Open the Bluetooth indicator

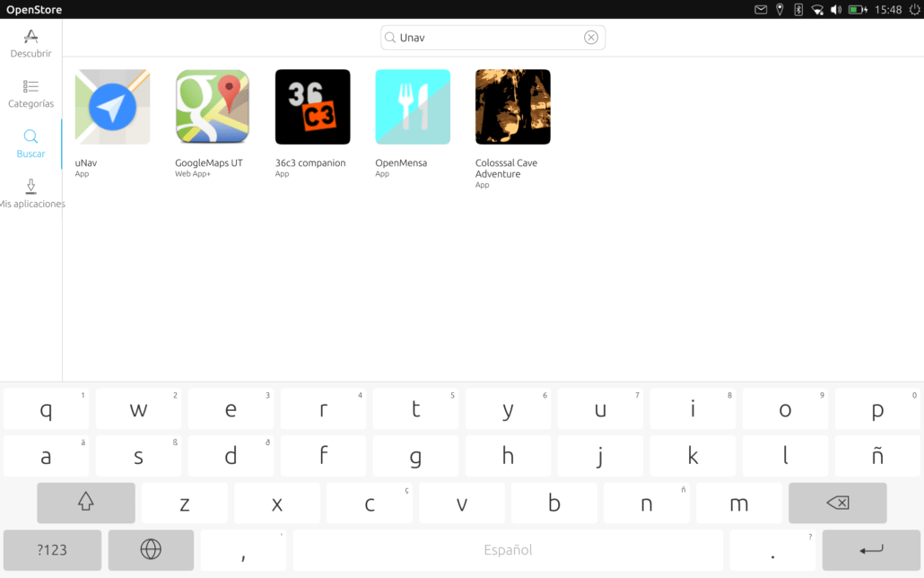click(798, 10)
